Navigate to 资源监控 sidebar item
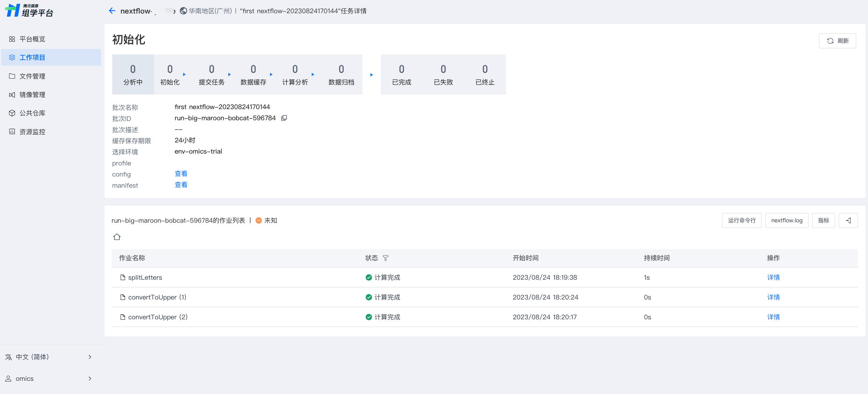This screenshot has width=868, height=394. pos(32,132)
